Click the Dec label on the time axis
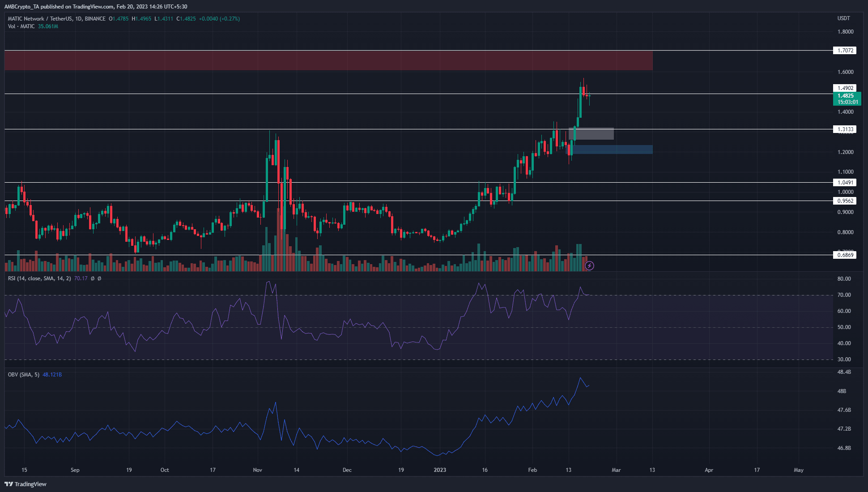This screenshot has height=492, width=868. 347,470
